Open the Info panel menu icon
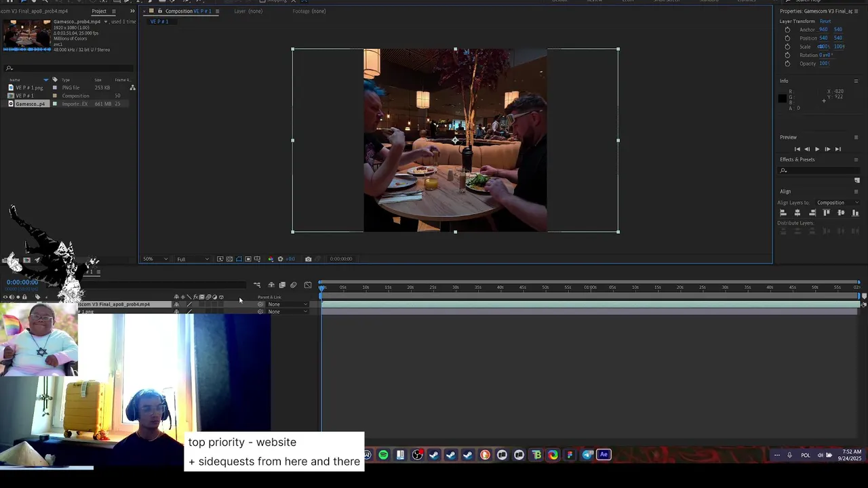This screenshot has height=488, width=868. tap(856, 81)
